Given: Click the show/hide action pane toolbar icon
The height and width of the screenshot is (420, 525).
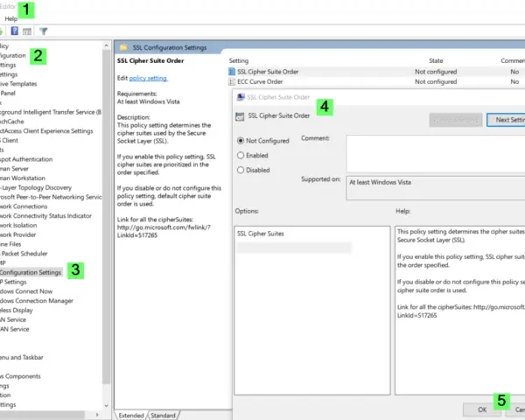Looking at the screenshot, I should point(27,31).
